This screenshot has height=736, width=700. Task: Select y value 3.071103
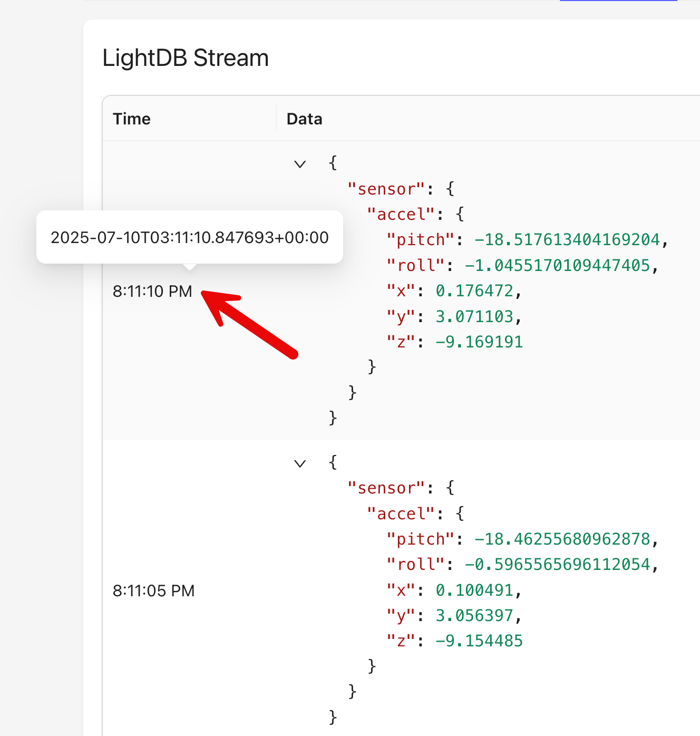click(x=474, y=316)
